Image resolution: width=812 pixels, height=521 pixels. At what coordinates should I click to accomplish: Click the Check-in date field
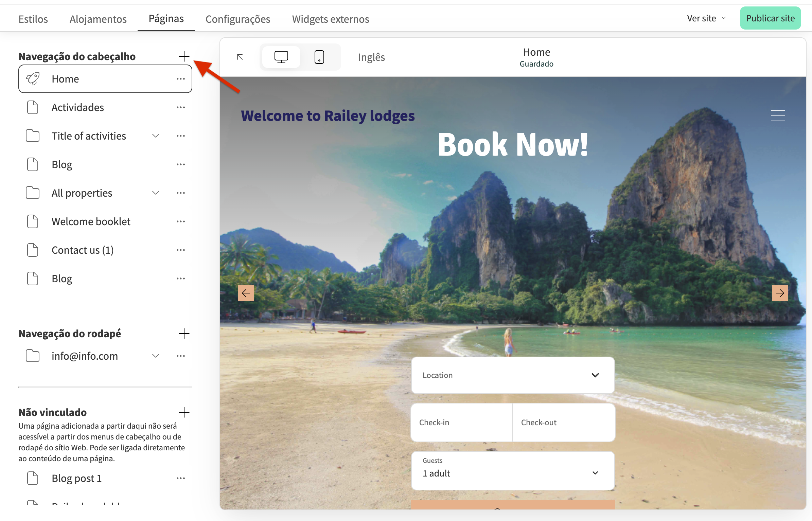click(461, 423)
